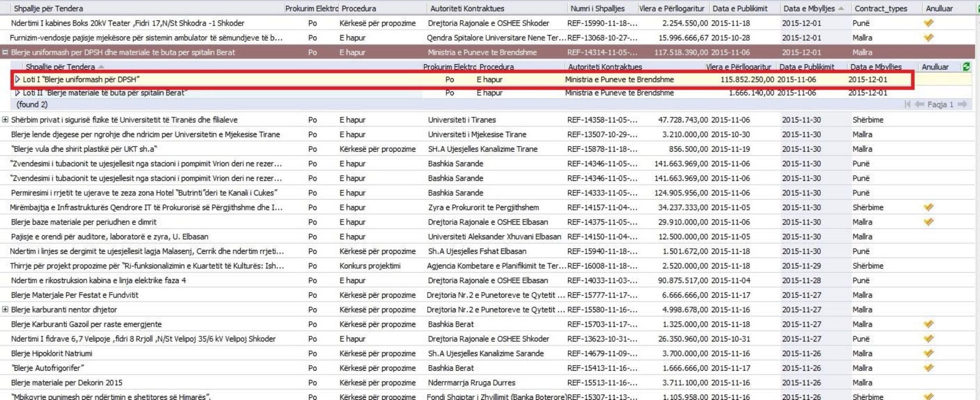Expand Loti I Blerje uniformash për DPSH
This screenshot has height=400, width=980.
point(18,79)
